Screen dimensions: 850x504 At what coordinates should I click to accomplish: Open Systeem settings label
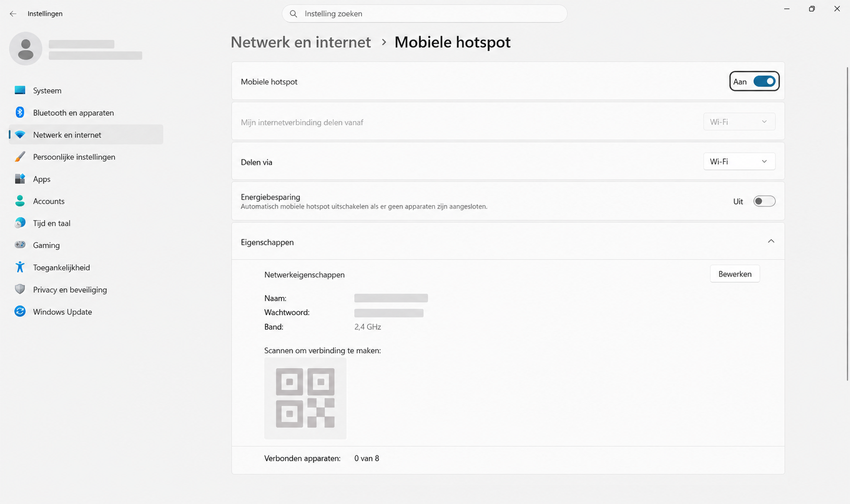47,90
